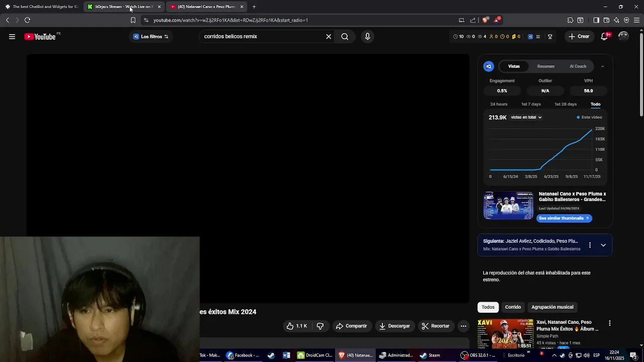
Task: Toggle the Este video chart legend
Action: (x=589, y=117)
